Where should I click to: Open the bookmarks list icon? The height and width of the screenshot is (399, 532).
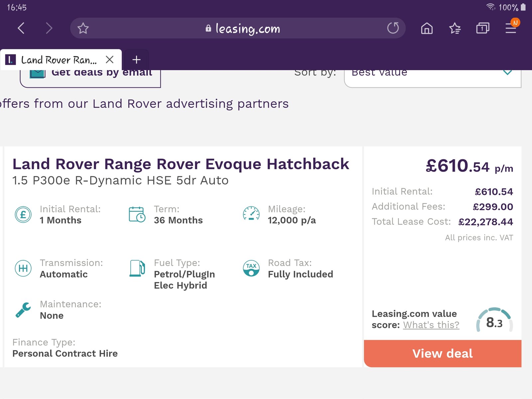tap(455, 29)
